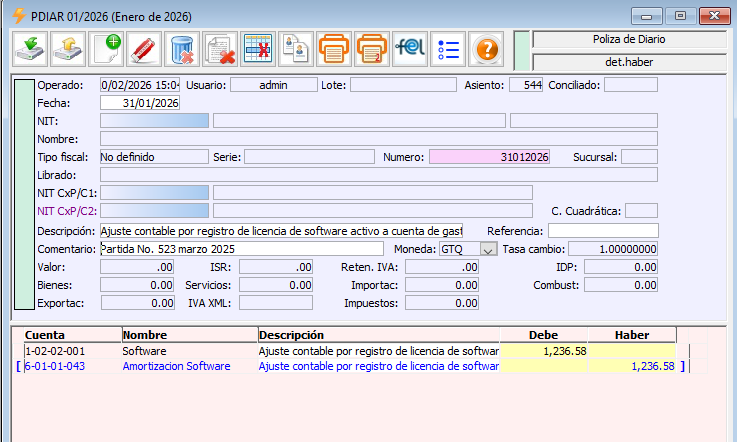The image size is (737, 442).
Task: Click the Debe column header
Action: [x=543, y=335]
